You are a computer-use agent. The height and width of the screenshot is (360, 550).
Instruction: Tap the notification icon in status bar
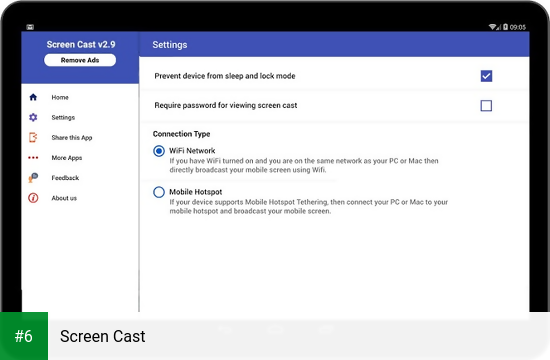pos(30,27)
